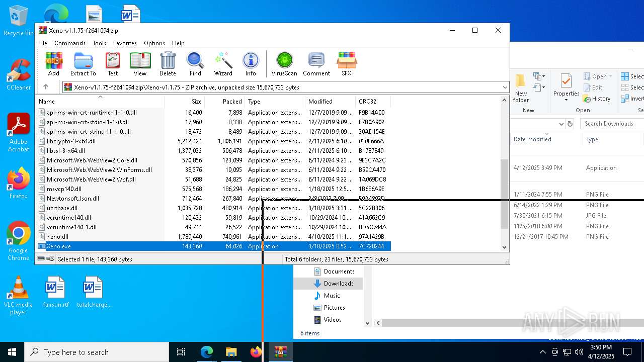Open Adobe Acrobat desktop shortcut
The width and height of the screenshot is (644, 362).
coord(18,132)
